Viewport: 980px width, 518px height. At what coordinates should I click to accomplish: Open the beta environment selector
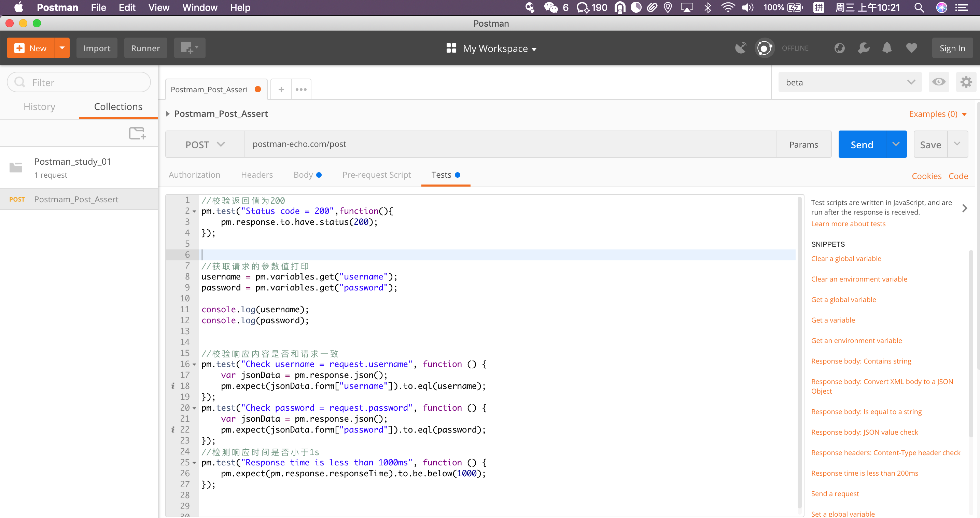850,82
